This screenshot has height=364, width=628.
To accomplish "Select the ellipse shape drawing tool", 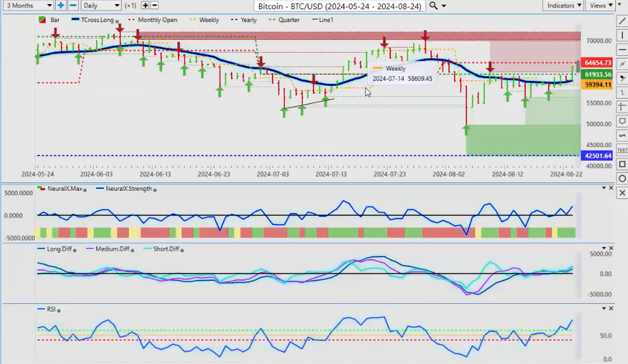I will [x=621, y=179].
